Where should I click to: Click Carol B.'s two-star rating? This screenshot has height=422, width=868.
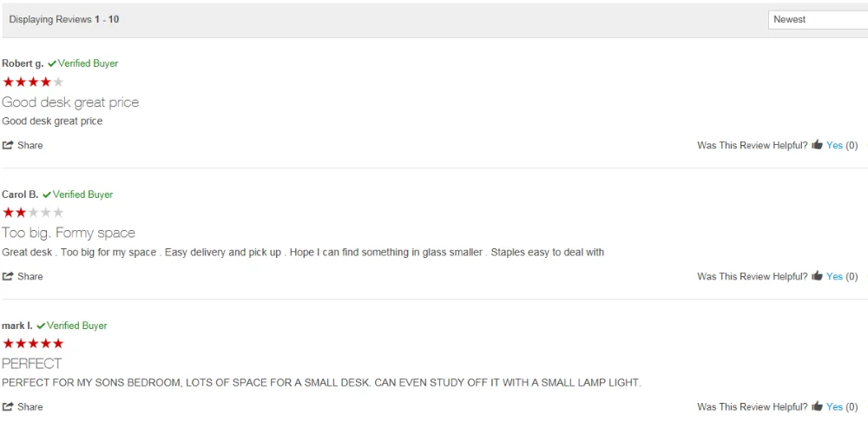click(33, 213)
